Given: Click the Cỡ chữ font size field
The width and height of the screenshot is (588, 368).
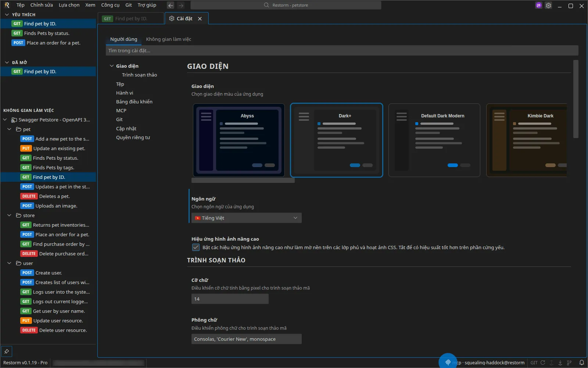Looking at the screenshot, I should pyautogui.click(x=230, y=299).
